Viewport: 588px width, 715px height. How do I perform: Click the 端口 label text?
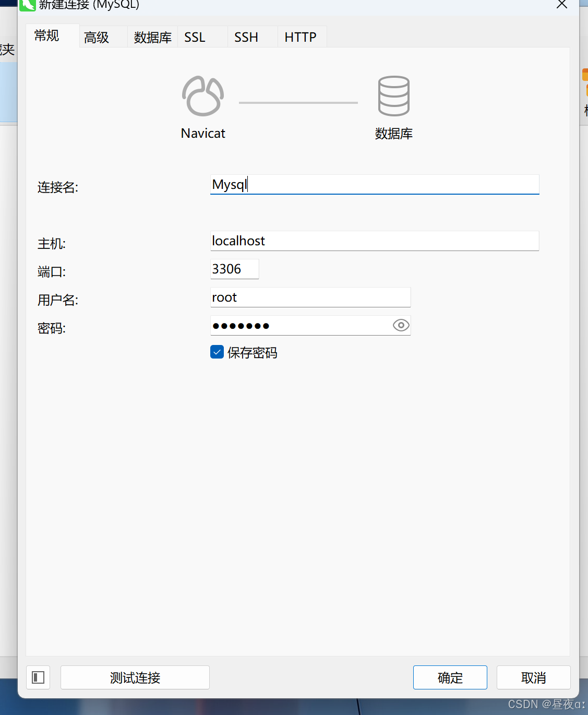coord(52,272)
